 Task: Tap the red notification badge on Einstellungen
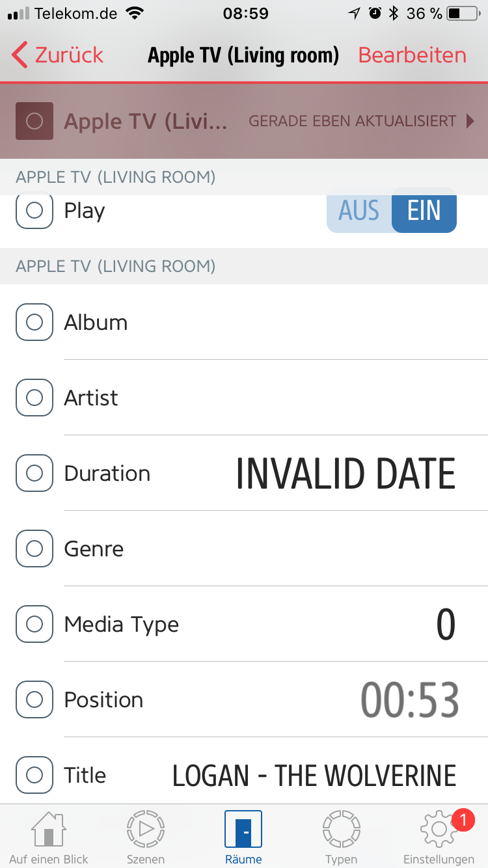click(x=463, y=821)
